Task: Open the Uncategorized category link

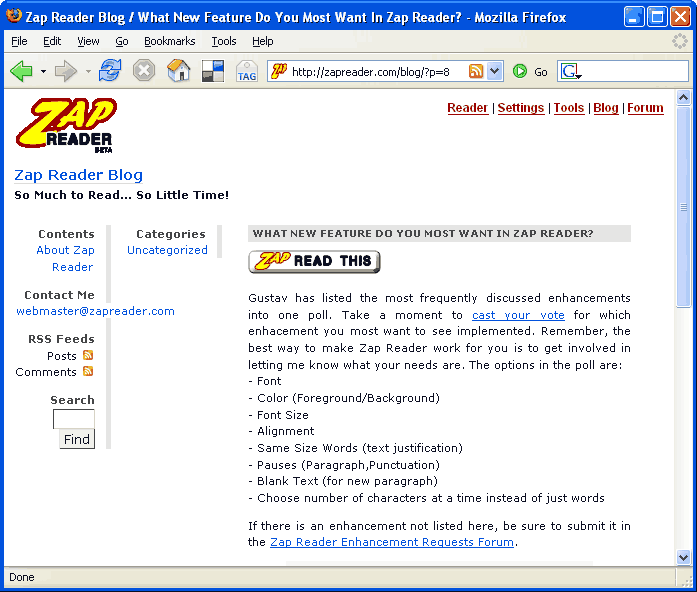Action: (167, 250)
